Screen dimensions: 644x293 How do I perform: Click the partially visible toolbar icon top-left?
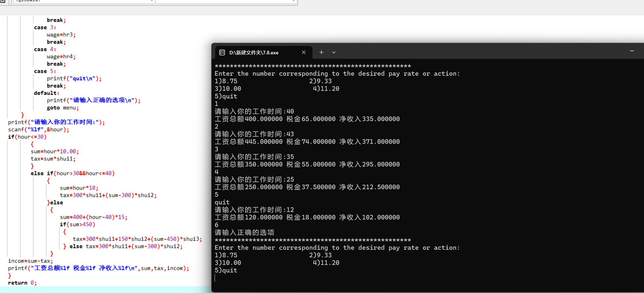point(3,1)
